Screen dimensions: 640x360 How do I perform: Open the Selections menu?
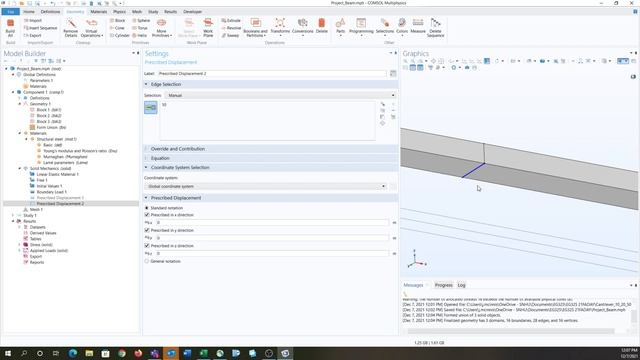(x=384, y=27)
